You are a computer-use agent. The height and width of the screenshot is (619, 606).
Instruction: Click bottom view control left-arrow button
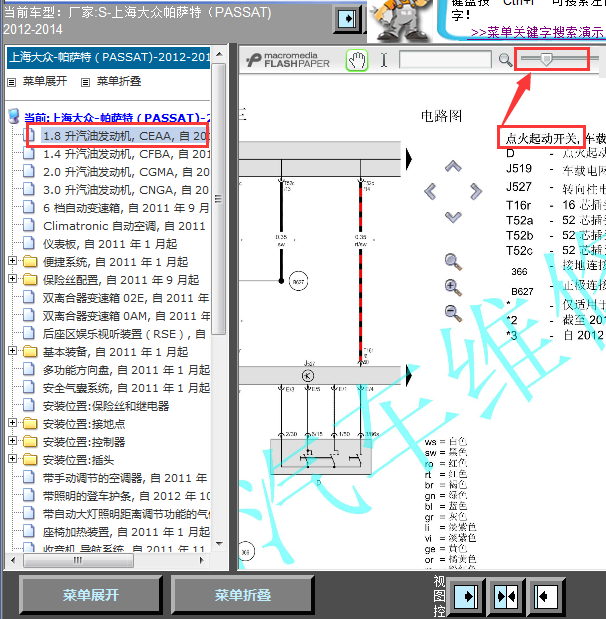(x=546, y=596)
